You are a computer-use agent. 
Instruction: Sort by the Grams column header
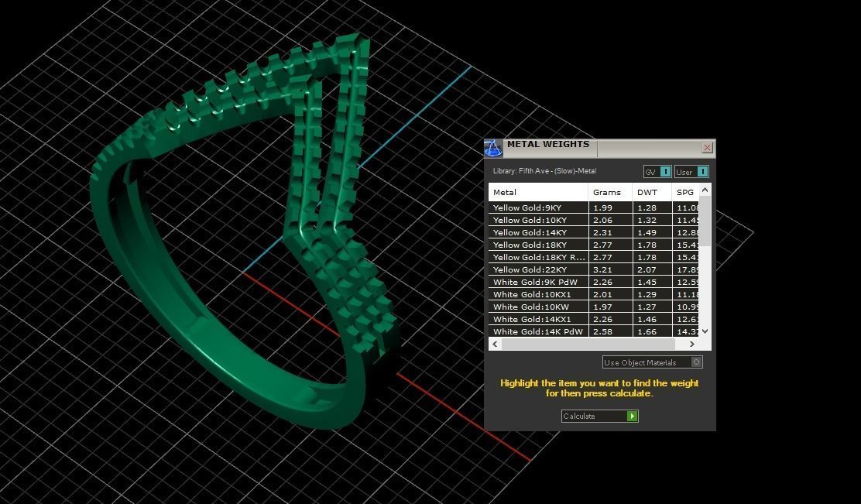611,192
